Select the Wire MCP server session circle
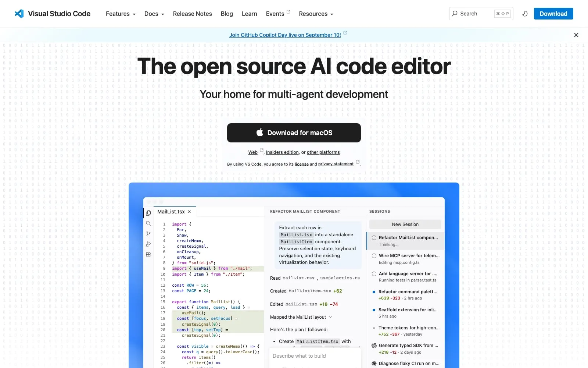The width and height of the screenshot is (588, 368). tap(374, 256)
